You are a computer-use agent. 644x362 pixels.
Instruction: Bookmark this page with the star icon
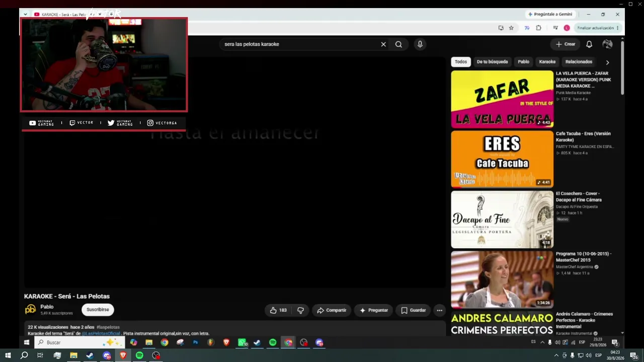[511, 28]
